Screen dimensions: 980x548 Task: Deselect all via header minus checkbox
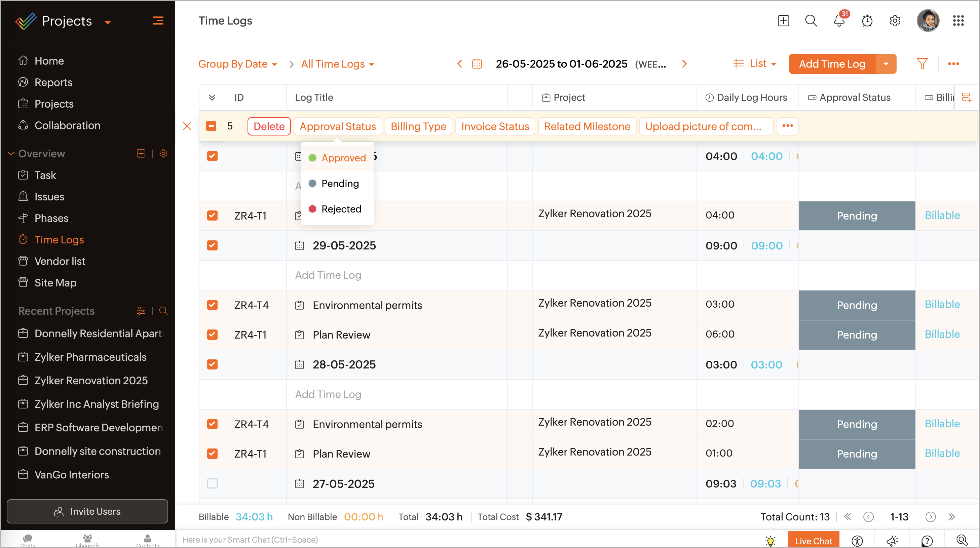click(211, 126)
